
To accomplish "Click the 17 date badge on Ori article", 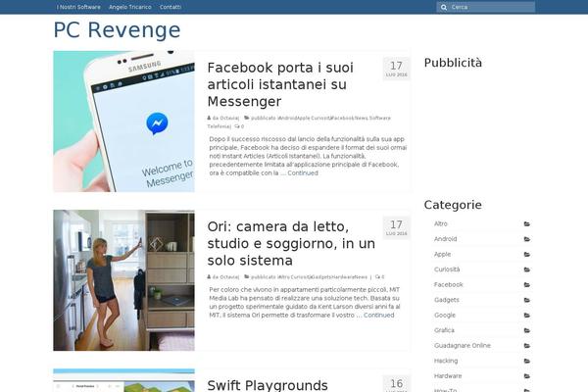I will (x=396, y=227).
